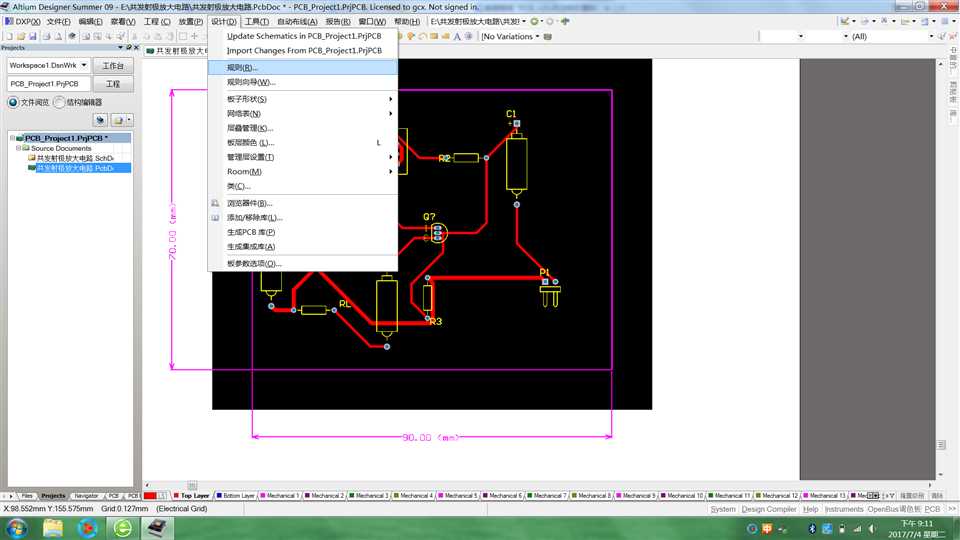Select Bottom Layer tab
960x540 pixels.
click(235, 496)
